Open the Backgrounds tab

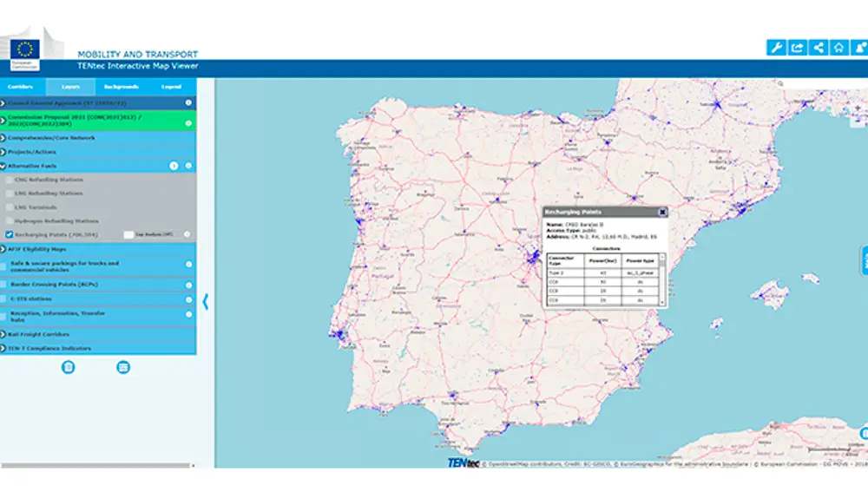(122, 87)
